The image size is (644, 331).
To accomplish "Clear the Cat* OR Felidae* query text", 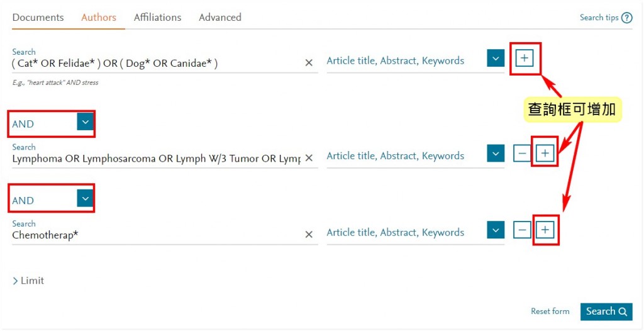I will [309, 62].
